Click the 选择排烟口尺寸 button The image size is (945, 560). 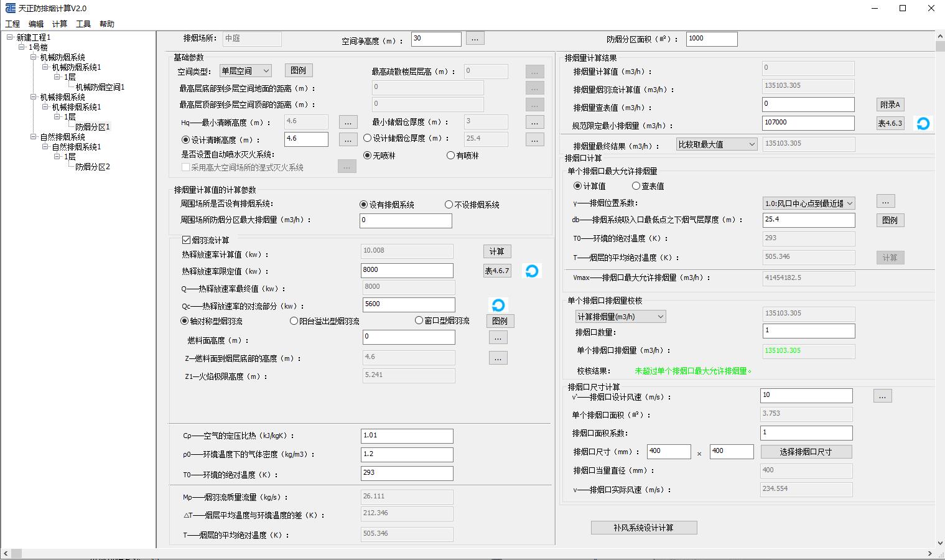click(x=806, y=452)
